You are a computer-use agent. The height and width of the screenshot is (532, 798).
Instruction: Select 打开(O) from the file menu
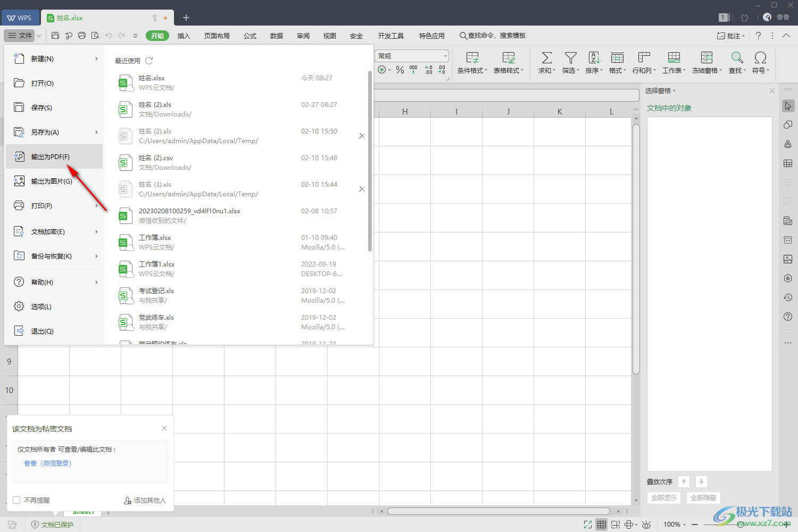(x=54, y=83)
